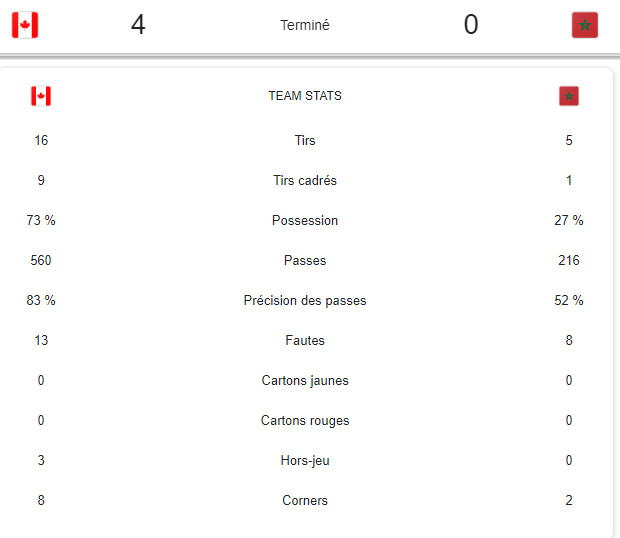Screen dimensions: 620x538
Task: Click the Corners stat label
Action: click(305, 501)
